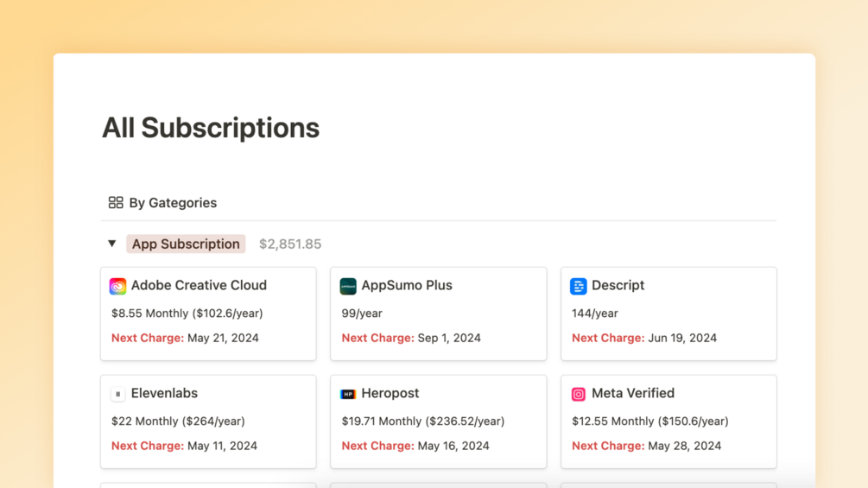This screenshot has width=868, height=488.
Task: Click the $2,851.85 group total
Action: (290, 244)
